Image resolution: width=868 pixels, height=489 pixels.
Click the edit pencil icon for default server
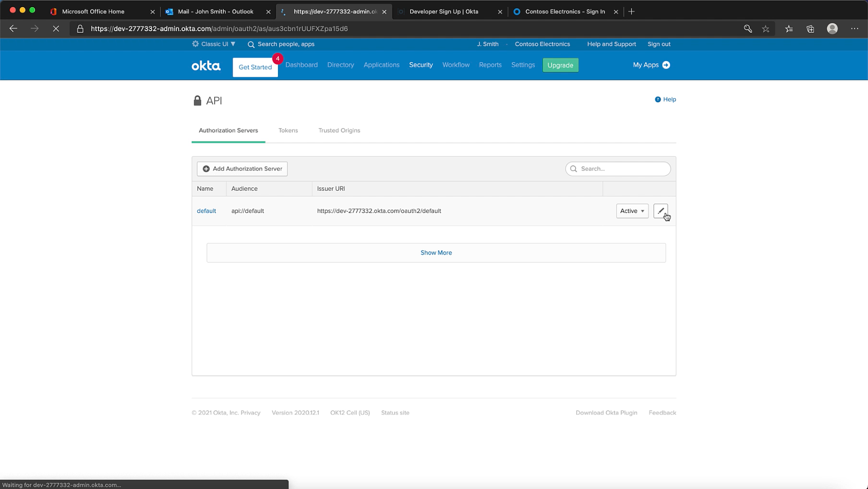point(661,211)
